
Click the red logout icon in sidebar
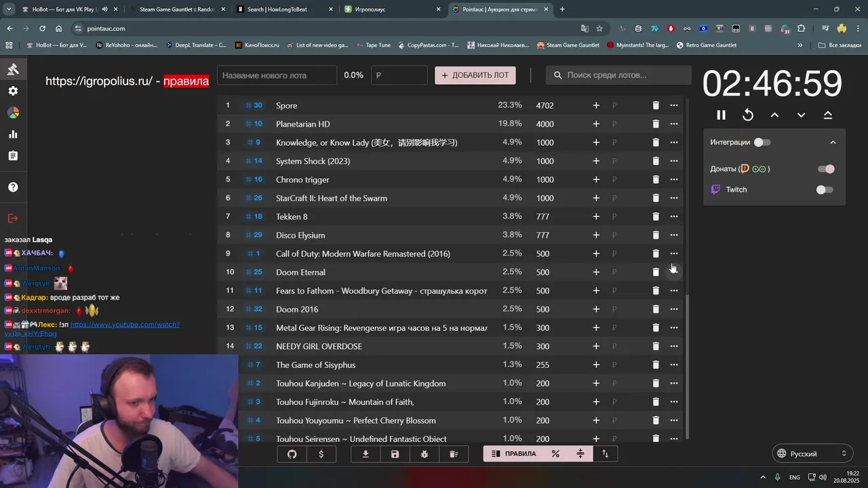click(13, 218)
